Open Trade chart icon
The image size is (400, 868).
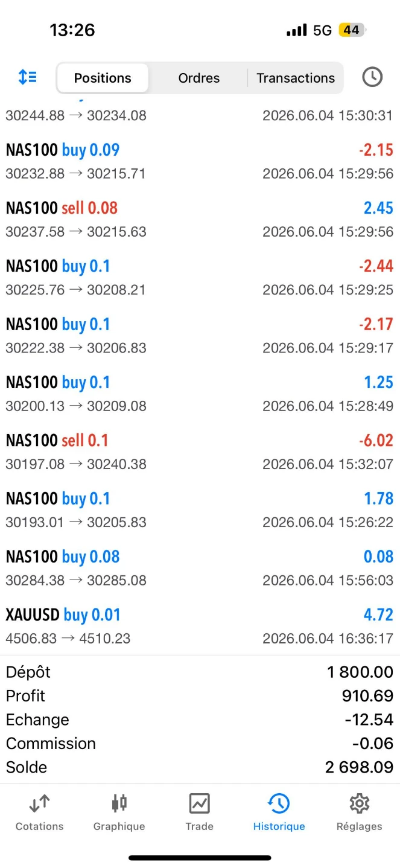199,804
